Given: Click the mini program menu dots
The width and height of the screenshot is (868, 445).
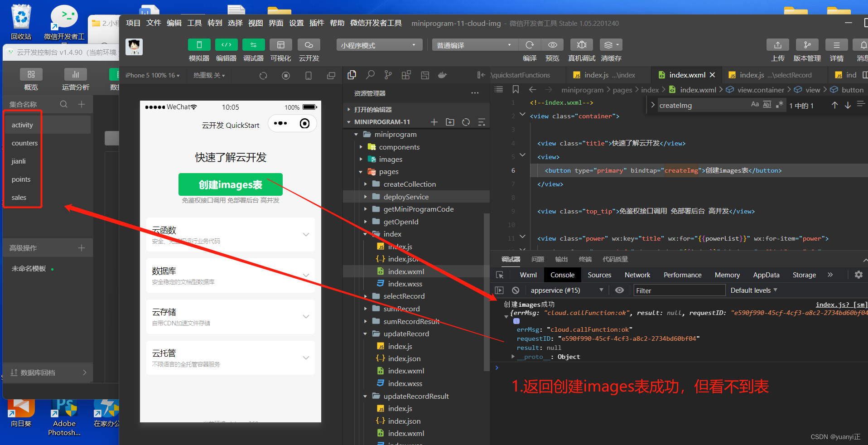Looking at the screenshot, I should point(280,123).
